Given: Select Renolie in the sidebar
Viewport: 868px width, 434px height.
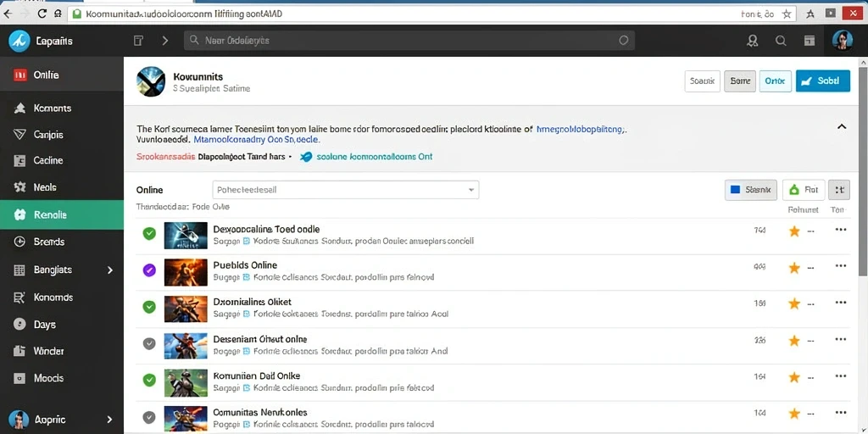Looking at the screenshot, I should click(62, 214).
